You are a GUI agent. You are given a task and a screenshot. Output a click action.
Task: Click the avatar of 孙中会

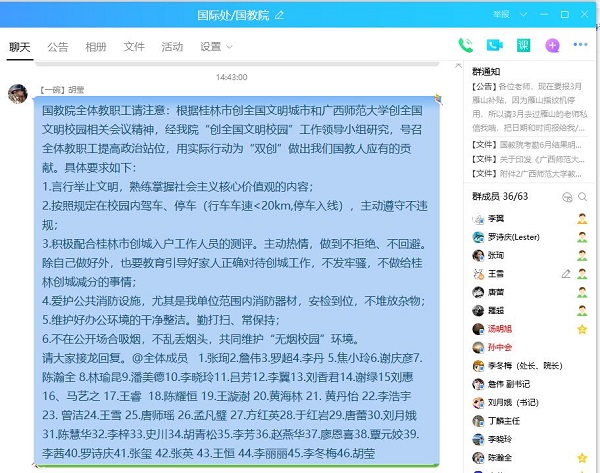(478, 347)
